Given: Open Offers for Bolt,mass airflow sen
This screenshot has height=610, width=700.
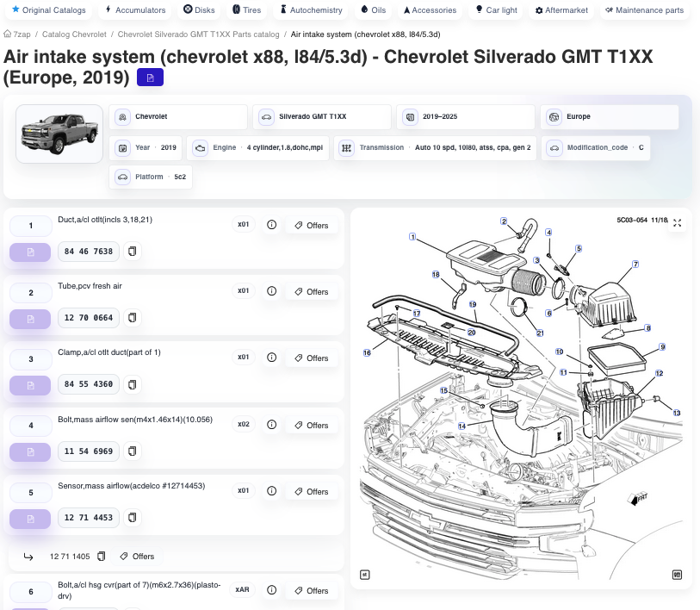Looking at the screenshot, I should (x=311, y=426).
